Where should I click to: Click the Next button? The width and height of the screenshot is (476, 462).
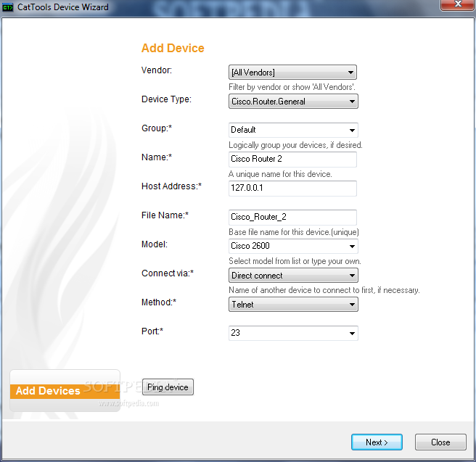[x=377, y=442]
